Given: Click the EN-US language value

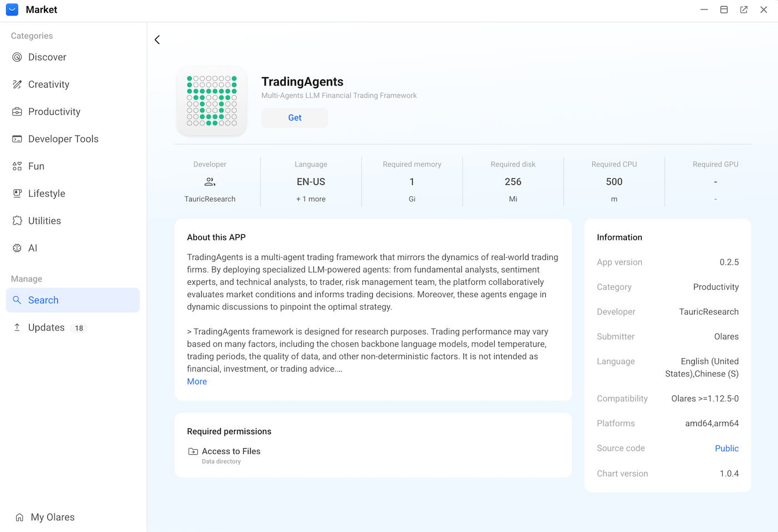Looking at the screenshot, I should tap(311, 182).
